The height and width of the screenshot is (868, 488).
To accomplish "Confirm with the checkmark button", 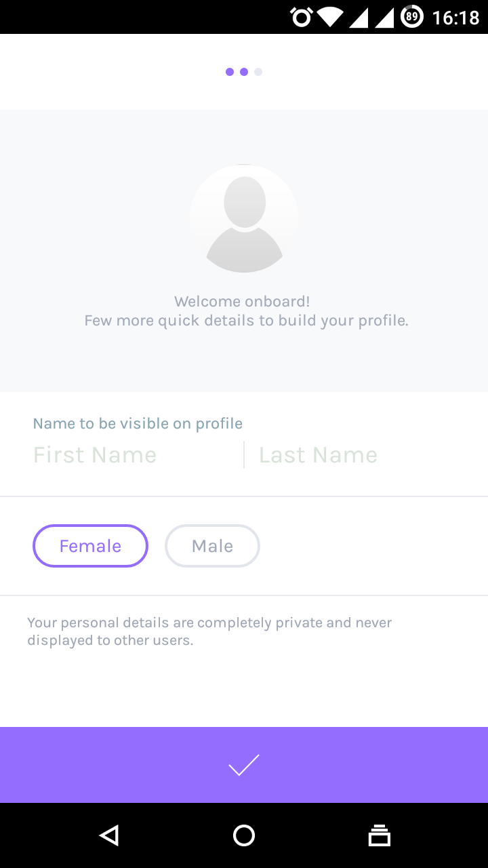I will [244, 765].
